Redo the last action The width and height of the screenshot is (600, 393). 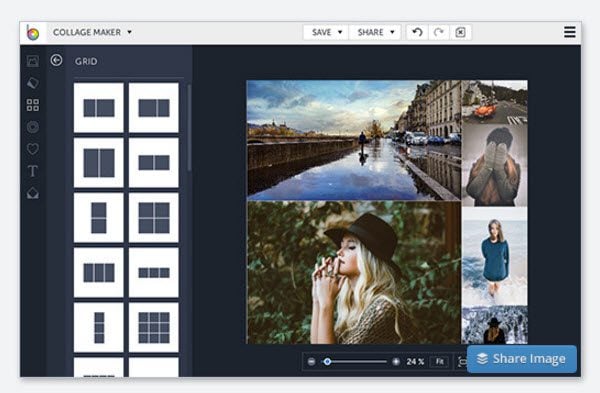click(x=439, y=32)
